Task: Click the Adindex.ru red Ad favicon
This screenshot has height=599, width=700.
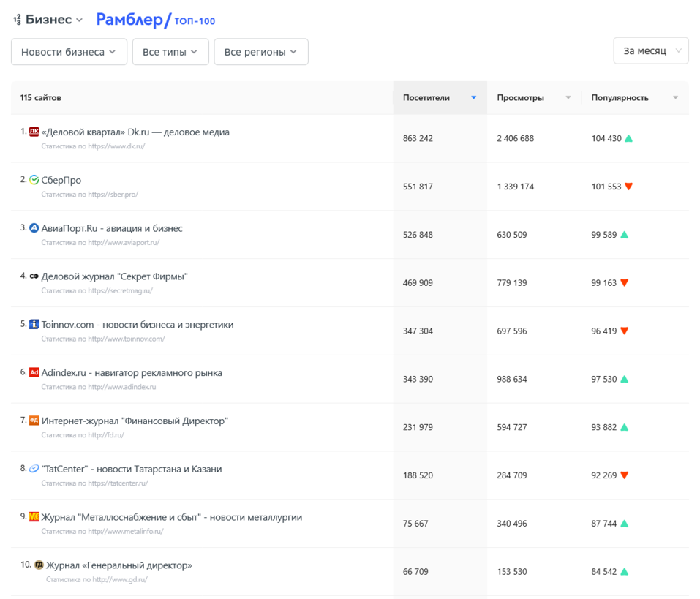Action: [x=34, y=373]
